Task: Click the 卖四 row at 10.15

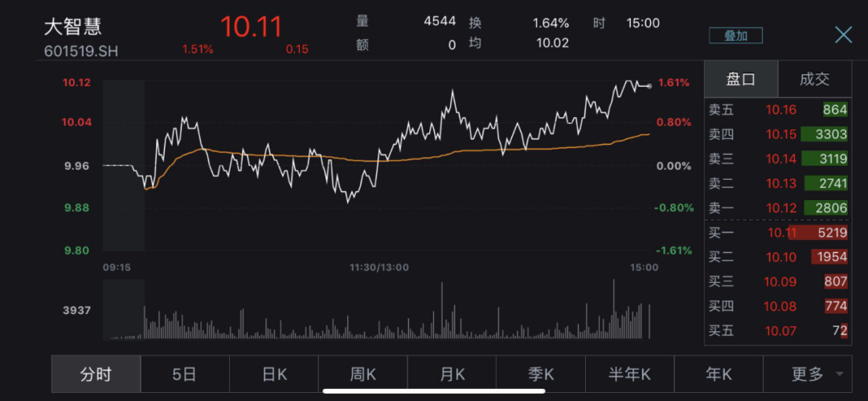Action: click(778, 134)
